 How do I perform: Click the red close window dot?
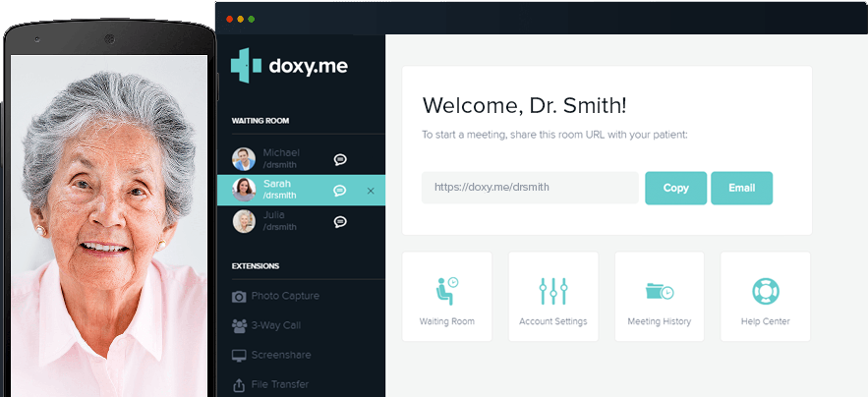click(230, 19)
